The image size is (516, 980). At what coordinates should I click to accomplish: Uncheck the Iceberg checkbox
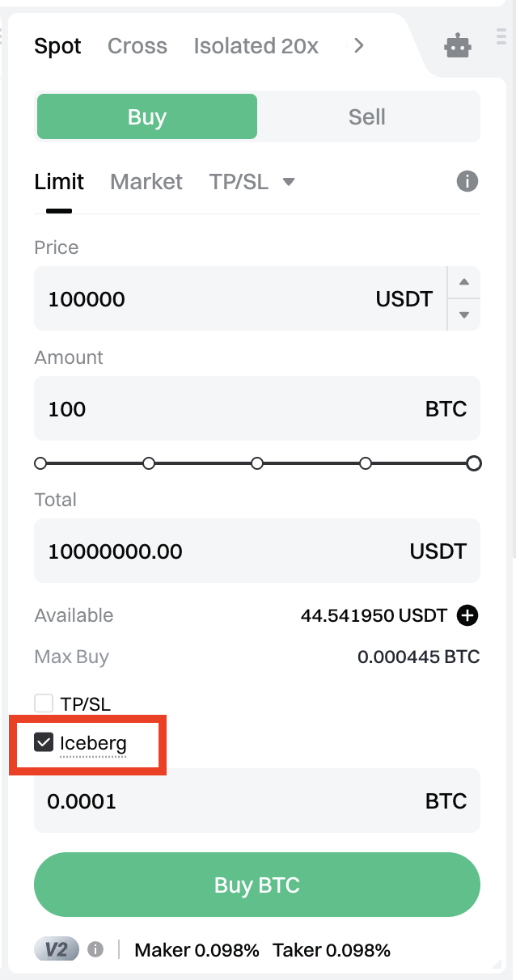44,742
